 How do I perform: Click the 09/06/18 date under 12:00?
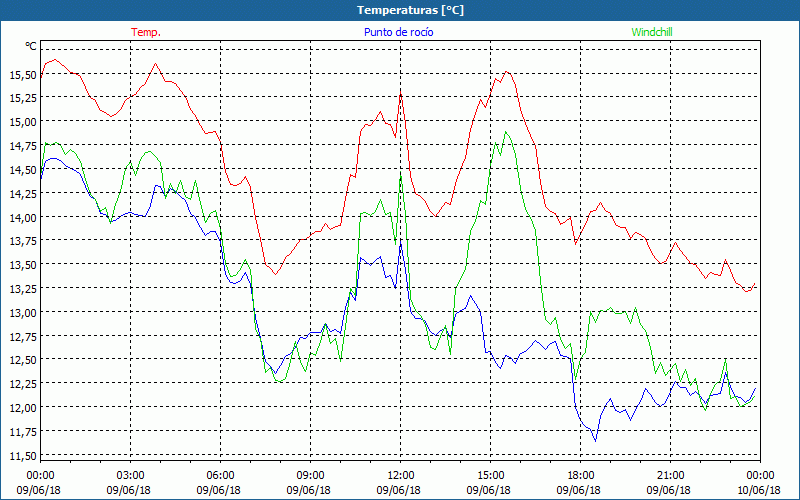[x=398, y=490]
